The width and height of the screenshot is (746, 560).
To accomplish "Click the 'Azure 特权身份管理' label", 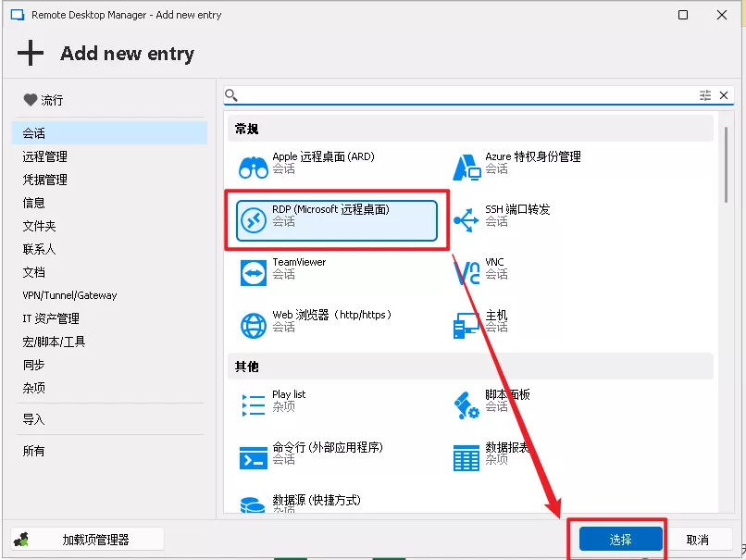I will click(x=533, y=156).
